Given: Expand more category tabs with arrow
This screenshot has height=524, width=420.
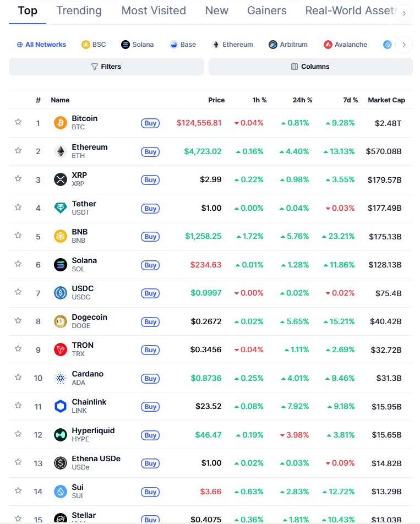Looking at the screenshot, I should [404, 13].
